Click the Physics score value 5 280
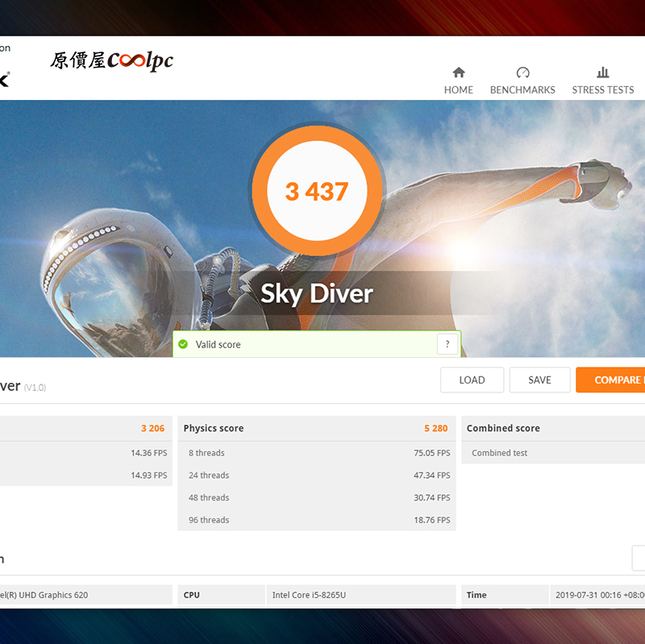 [x=435, y=428]
